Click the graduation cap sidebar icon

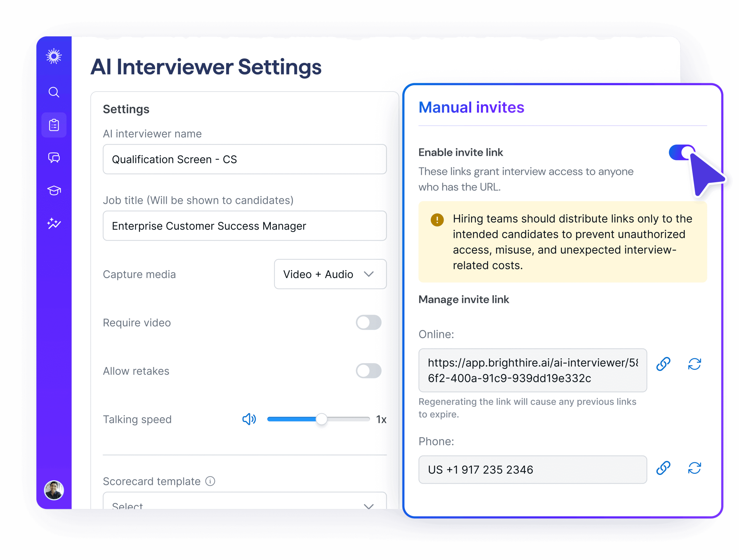coord(54,190)
